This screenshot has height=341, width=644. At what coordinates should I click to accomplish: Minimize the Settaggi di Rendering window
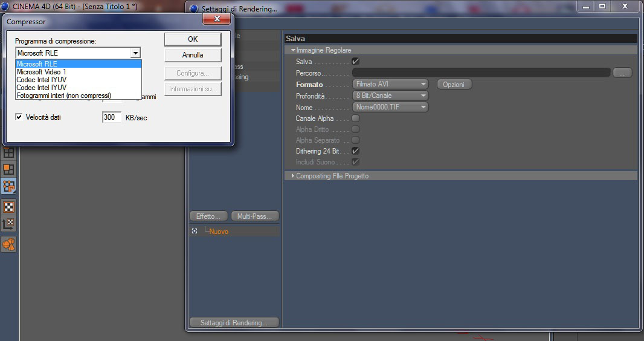click(x=586, y=6)
